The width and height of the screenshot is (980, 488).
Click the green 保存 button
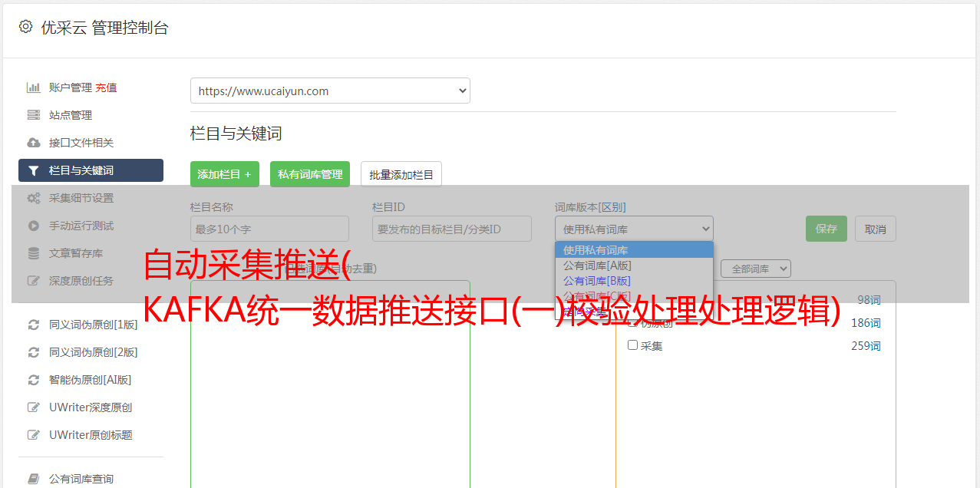(x=827, y=229)
